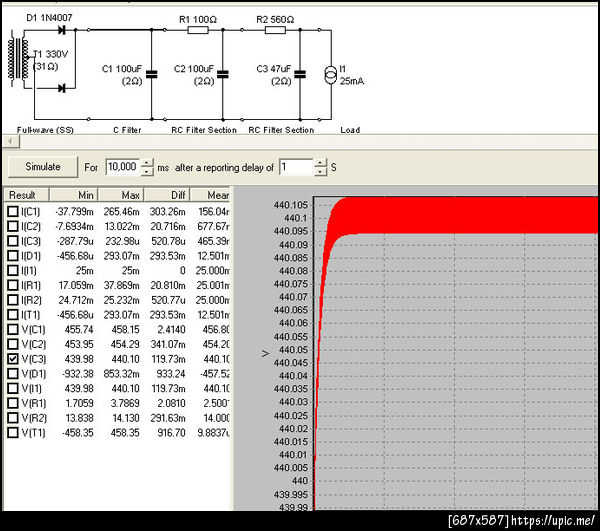Select the T1 330V transformer symbol
This screenshot has width=600, height=531.
pos(18,60)
